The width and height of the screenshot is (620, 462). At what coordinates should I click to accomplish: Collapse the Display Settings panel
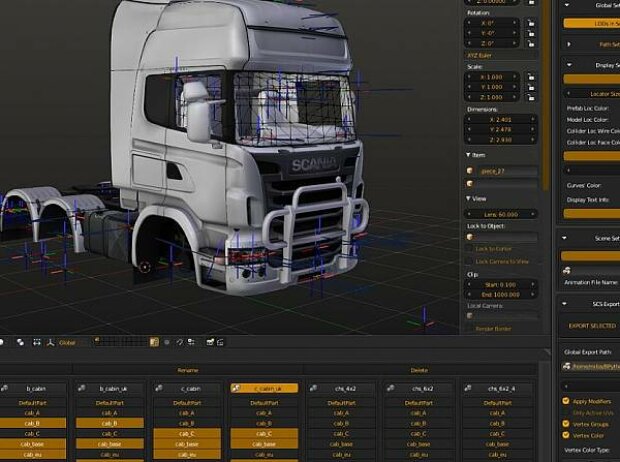pyautogui.click(x=569, y=65)
